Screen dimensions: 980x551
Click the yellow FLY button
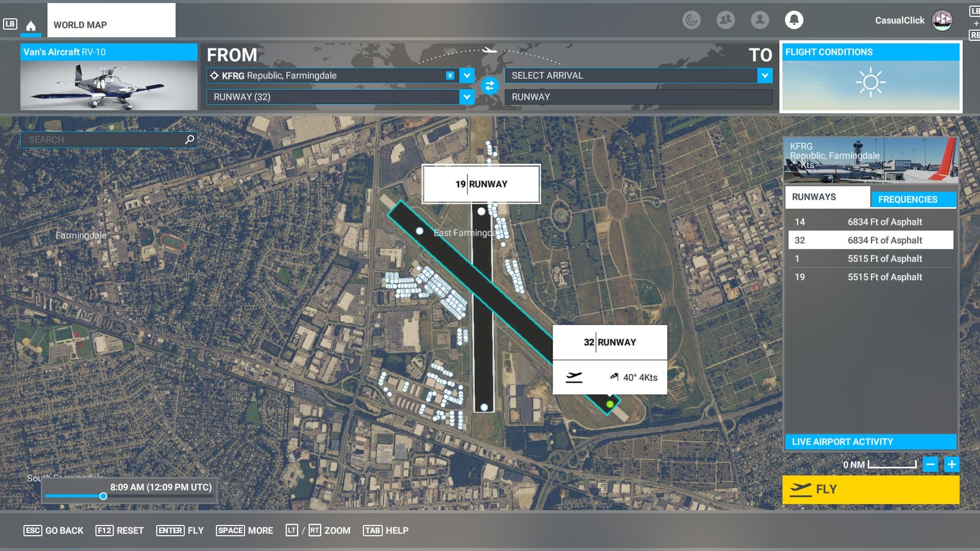point(871,490)
